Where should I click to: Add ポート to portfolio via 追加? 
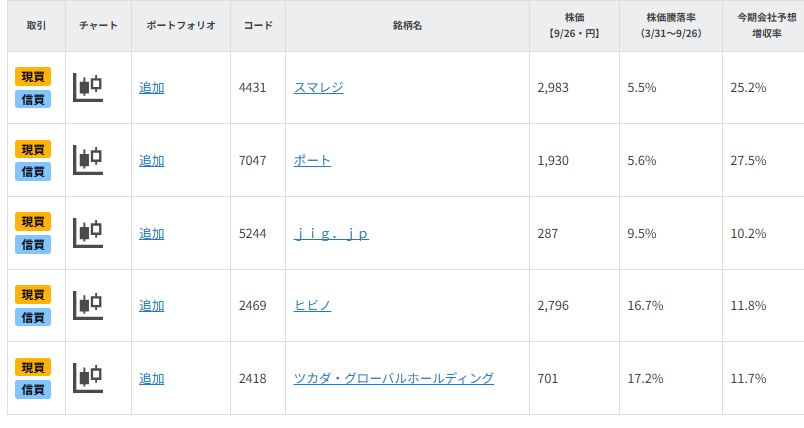click(x=152, y=161)
